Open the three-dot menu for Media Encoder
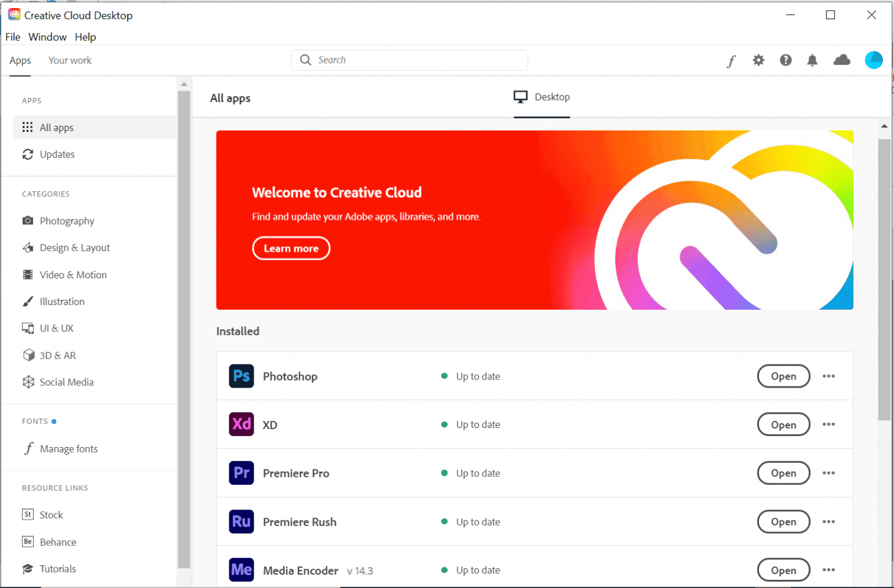 click(x=829, y=570)
